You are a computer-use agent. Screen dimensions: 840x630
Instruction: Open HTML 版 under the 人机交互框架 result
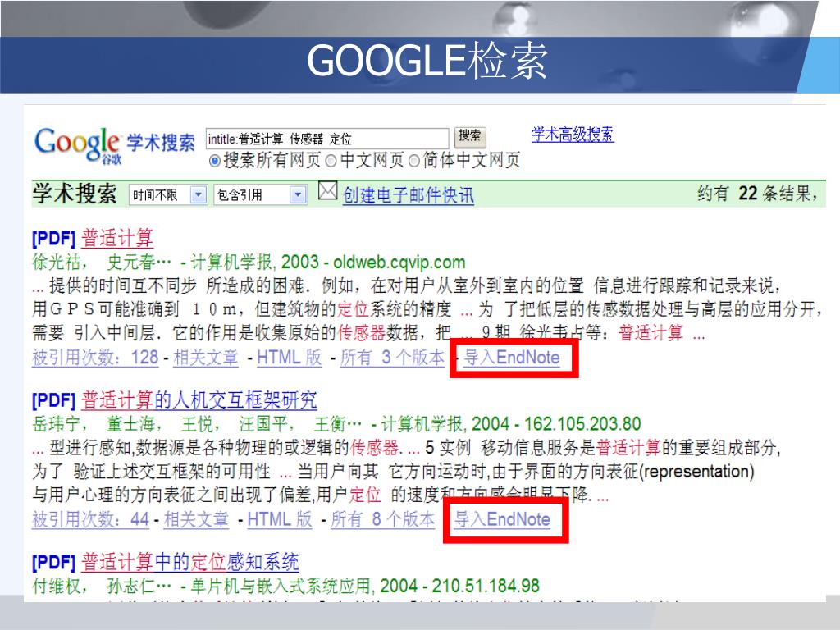tap(279, 519)
